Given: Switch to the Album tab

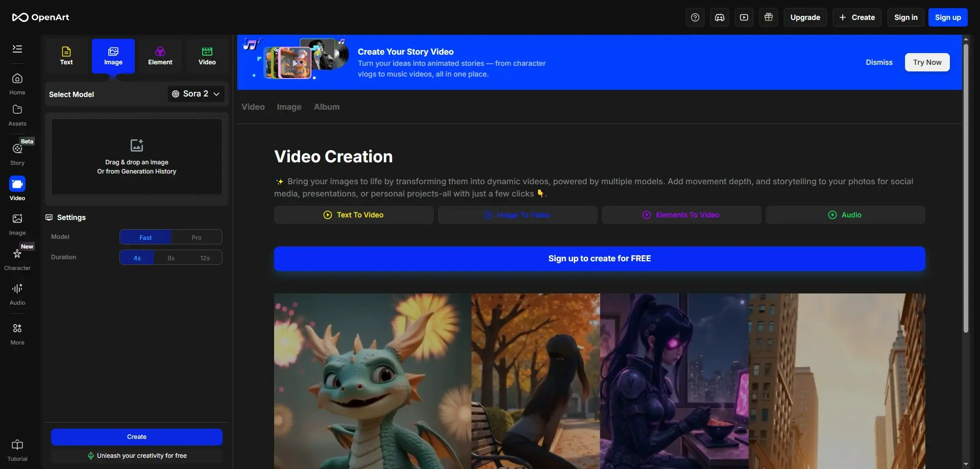Looking at the screenshot, I should coord(326,107).
